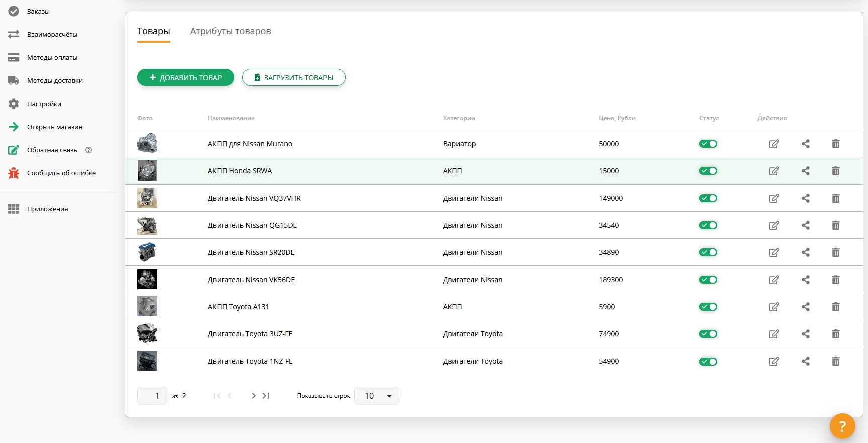The height and width of the screenshot is (443, 868).
Task: Switch to Атрибуты товаров tab
Action: (x=231, y=31)
